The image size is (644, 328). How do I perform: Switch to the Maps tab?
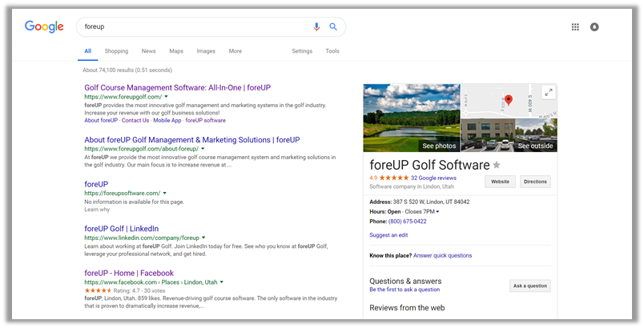pyautogui.click(x=176, y=51)
